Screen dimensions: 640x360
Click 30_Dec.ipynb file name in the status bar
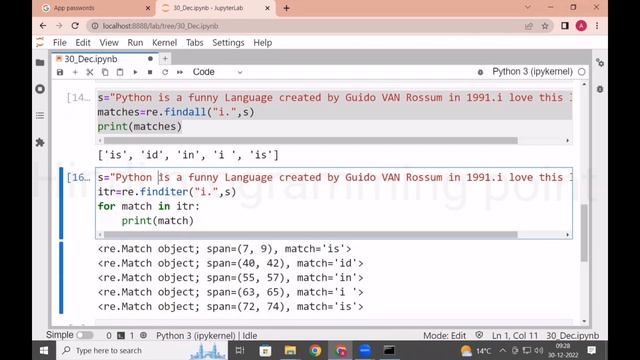[x=573, y=336]
